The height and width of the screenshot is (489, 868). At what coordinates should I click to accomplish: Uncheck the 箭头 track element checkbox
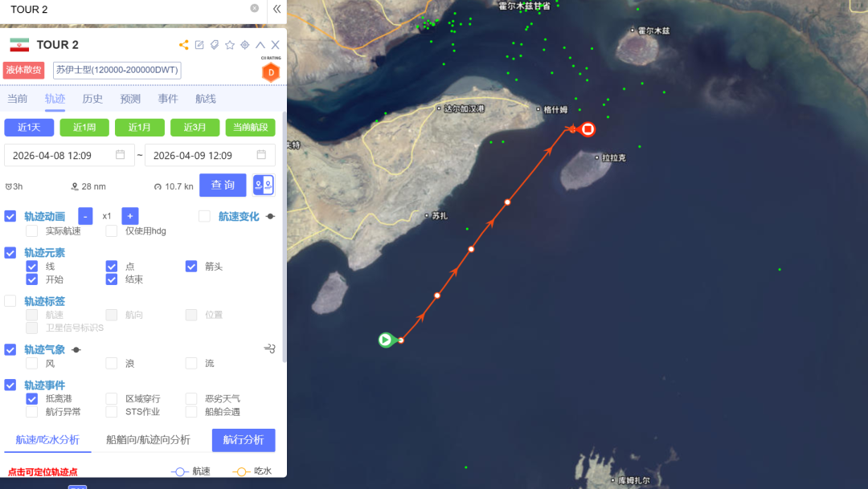pos(191,267)
